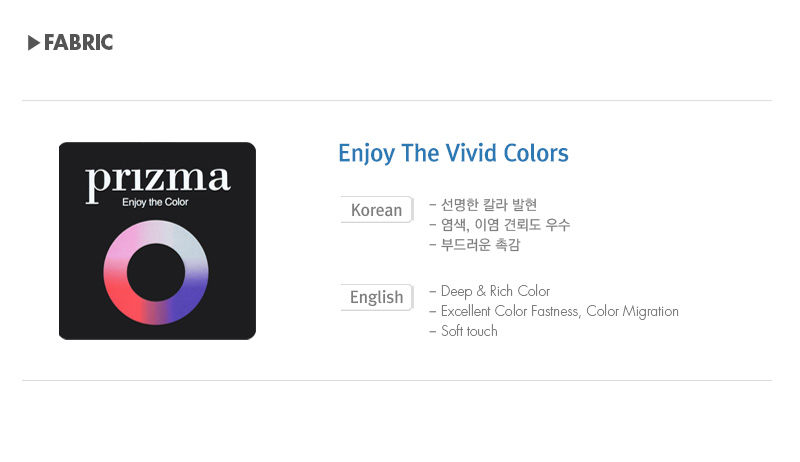This screenshot has width=800, height=462.
Task: Click the 'Excellent Color Fastness' text
Action: coord(510,311)
